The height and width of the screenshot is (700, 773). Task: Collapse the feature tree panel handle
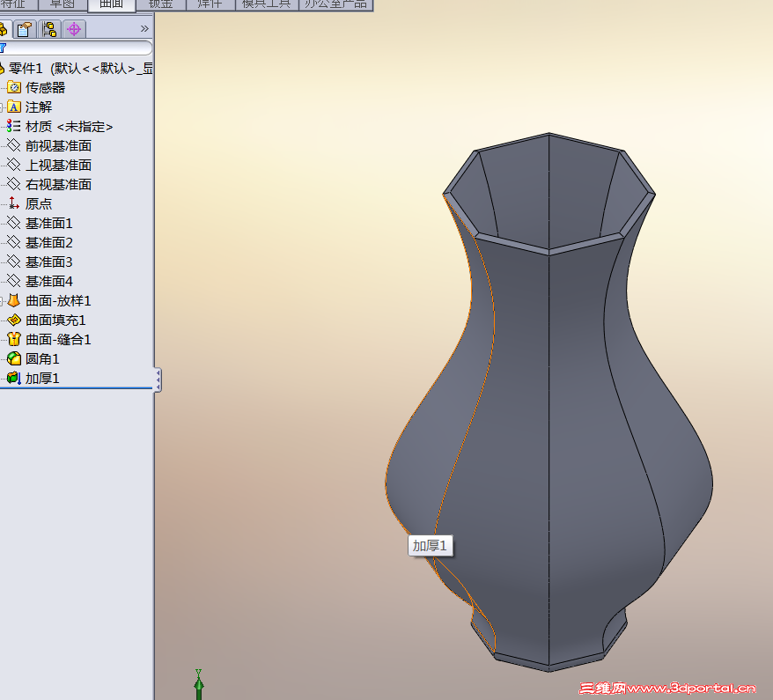158,380
